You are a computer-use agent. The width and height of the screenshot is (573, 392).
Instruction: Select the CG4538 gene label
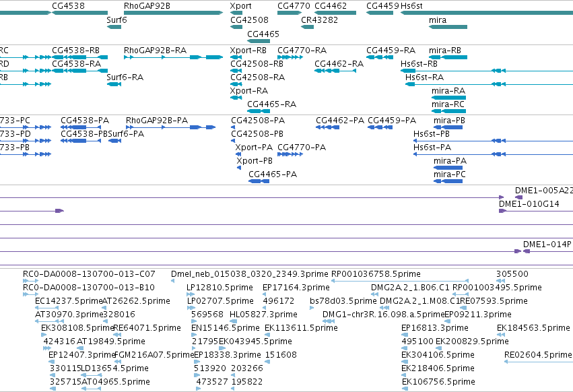(x=68, y=6)
